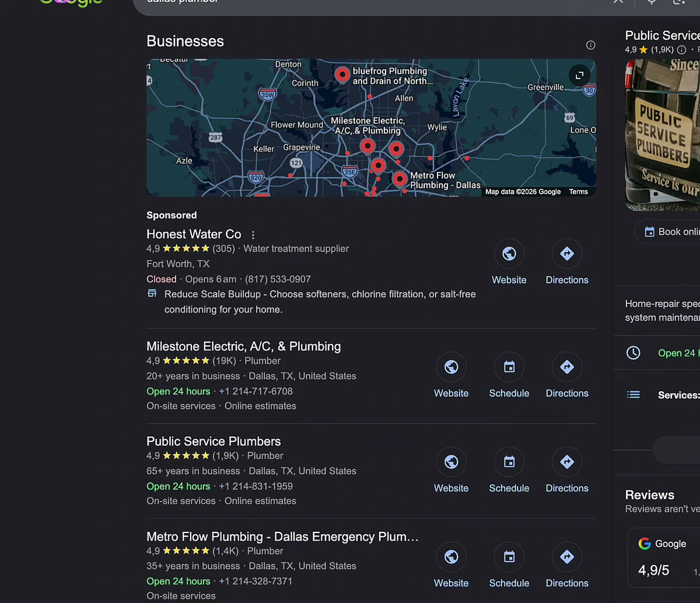Click Milestone phone +1 214-717-6708
Image resolution: width=700 pixels, height=603 pixels.
point(256,391)
